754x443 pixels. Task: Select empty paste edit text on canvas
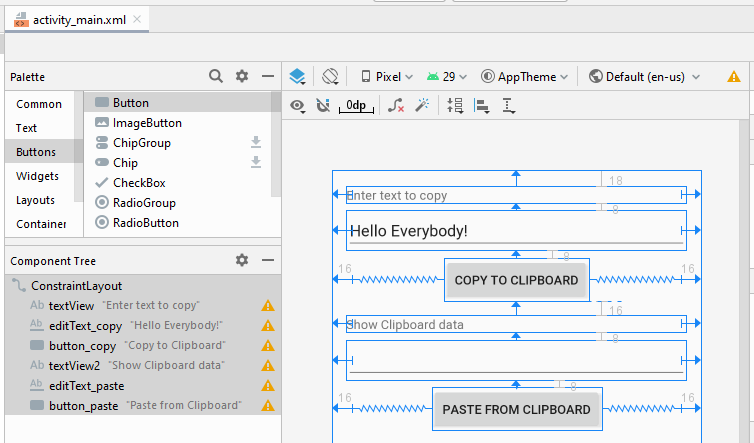[x=516, y=360]
